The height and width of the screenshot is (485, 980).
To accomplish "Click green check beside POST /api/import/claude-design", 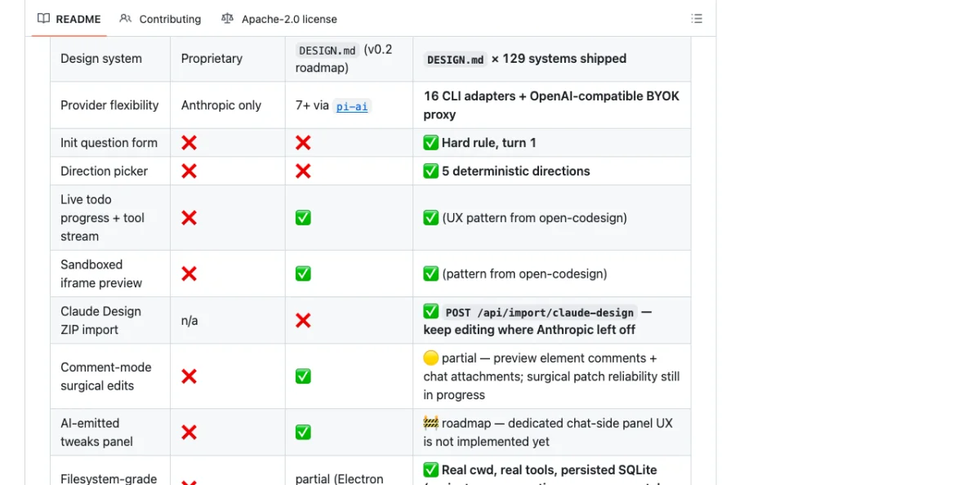I will pos(431,312).
